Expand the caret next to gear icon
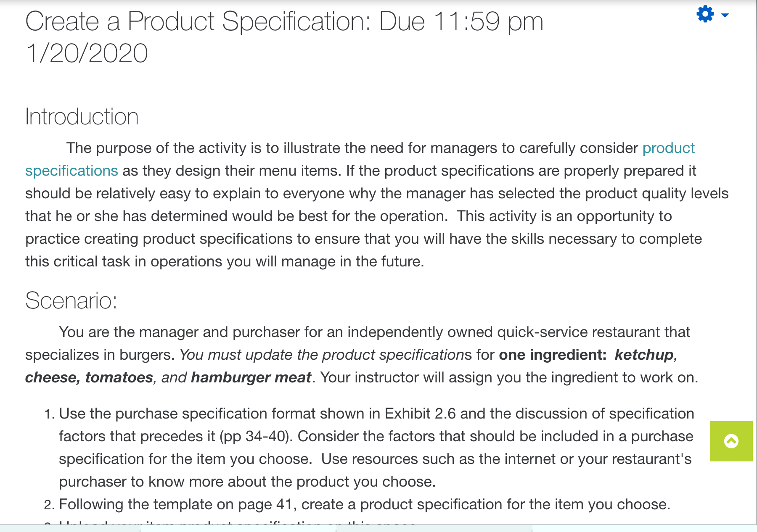The width and height of the screenshot is (757, 532). pyautogui.click(x=725, y=15)
